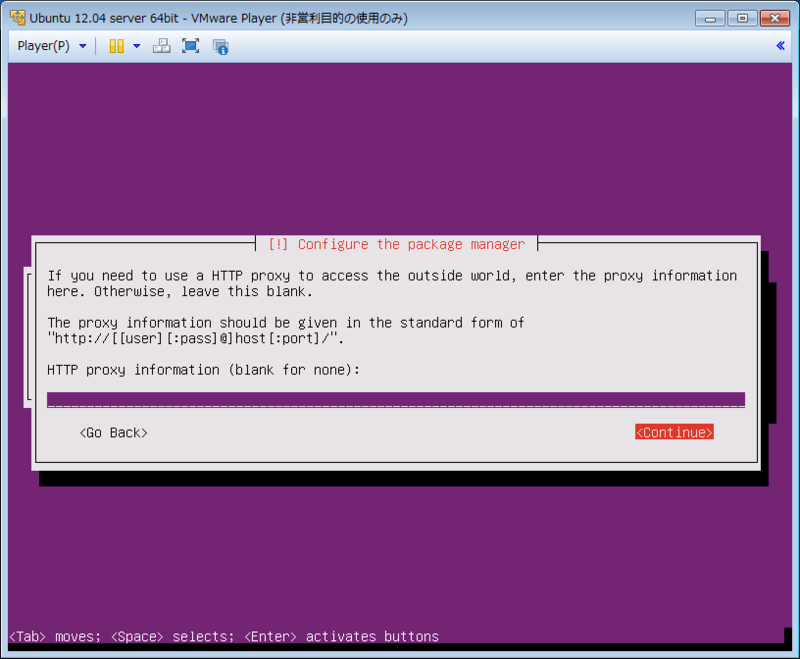Click the 'HTTP proxy information (blank for none):' label
This screenshot has width=800, height=659.
click(204, 370)
